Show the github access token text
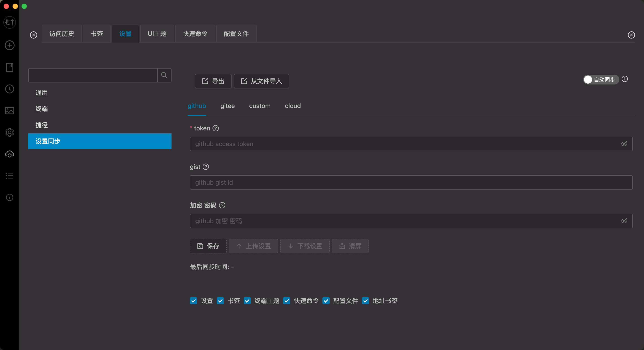 [624, 144]
